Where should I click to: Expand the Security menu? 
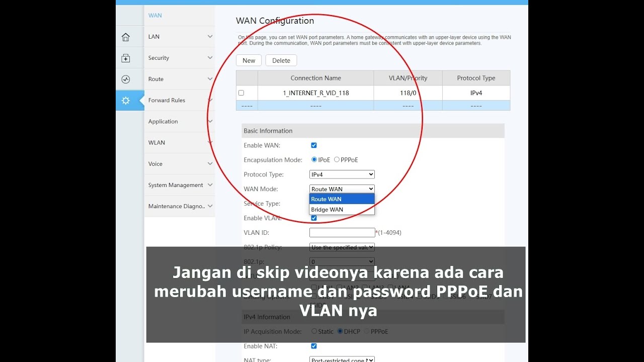[180, 58]
